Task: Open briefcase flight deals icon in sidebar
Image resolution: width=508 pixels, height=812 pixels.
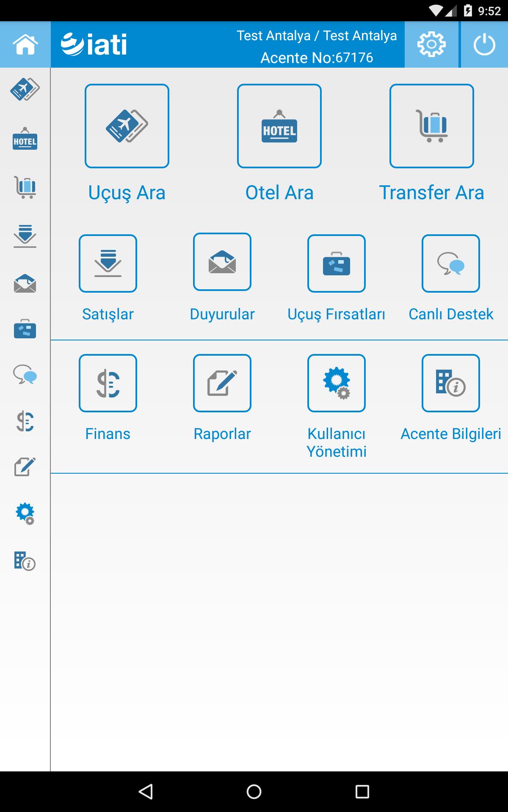Action: point(25,329)
